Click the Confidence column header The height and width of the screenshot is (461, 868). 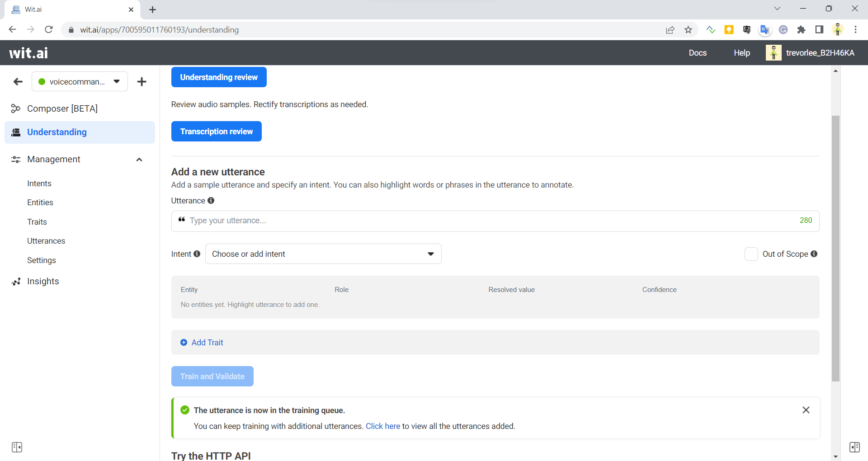click(x=660, y=290)
